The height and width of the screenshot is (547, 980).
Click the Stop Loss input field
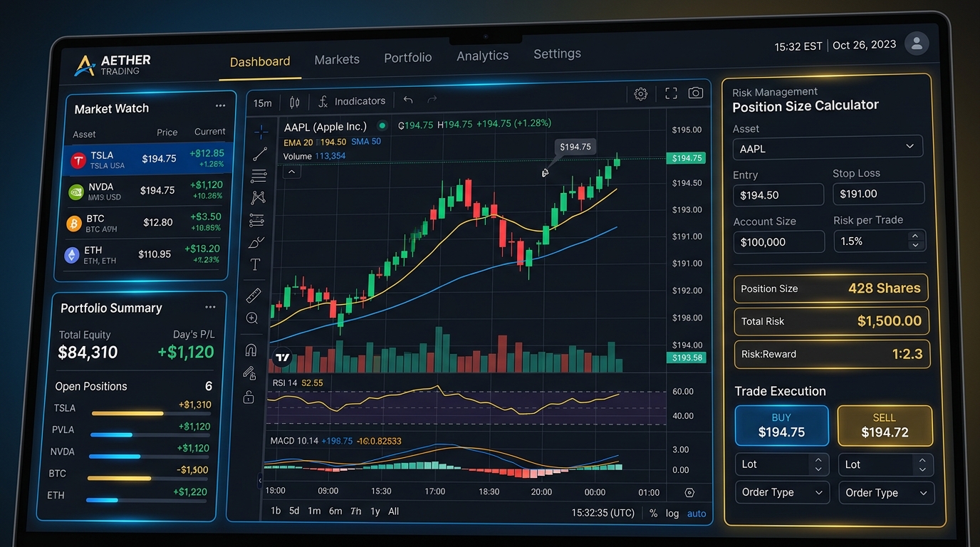[x=879, y=194]
